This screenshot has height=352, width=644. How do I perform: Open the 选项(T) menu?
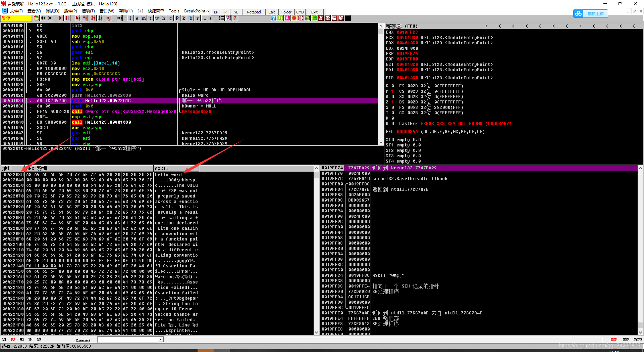click(88, 11)
